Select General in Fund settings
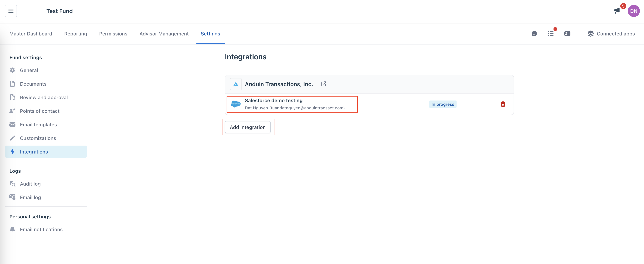The image size is (644, 264). pos(29,70)
